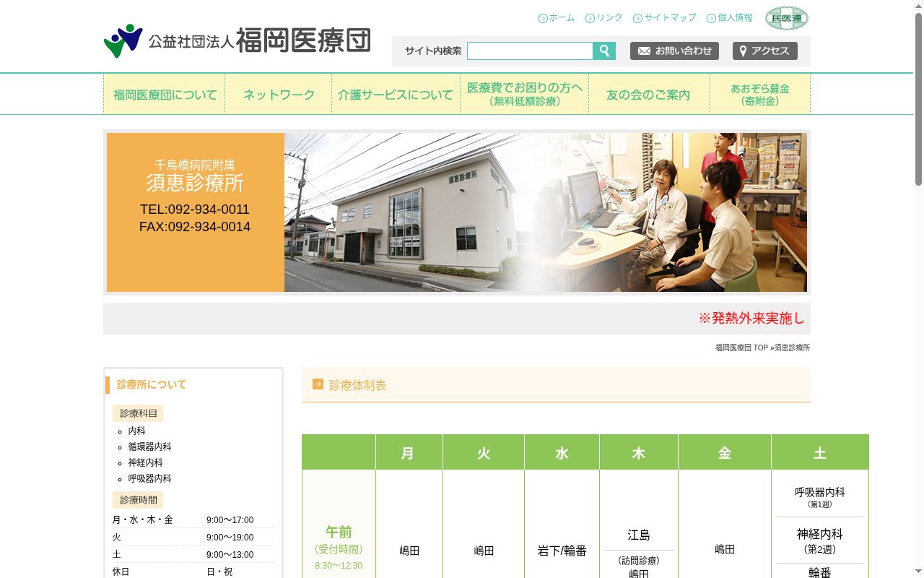
Task: Click the 月 column header in schedule
Action: pos(409,452)
